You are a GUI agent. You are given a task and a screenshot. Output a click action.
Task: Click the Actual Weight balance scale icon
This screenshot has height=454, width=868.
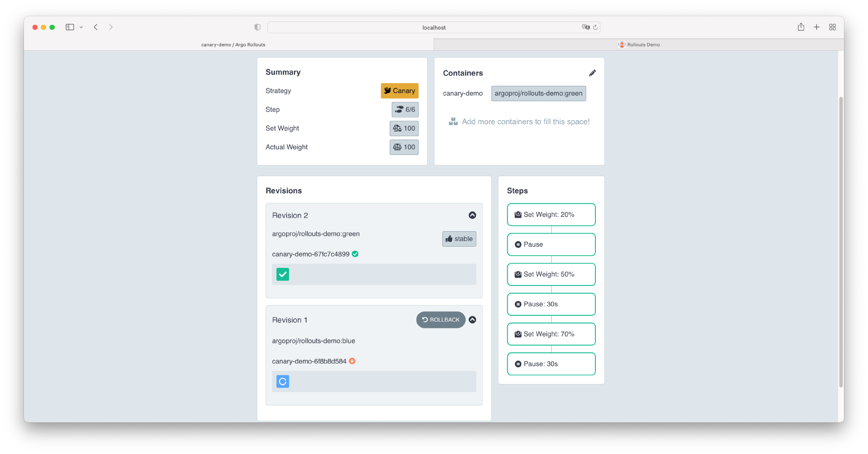397,147
